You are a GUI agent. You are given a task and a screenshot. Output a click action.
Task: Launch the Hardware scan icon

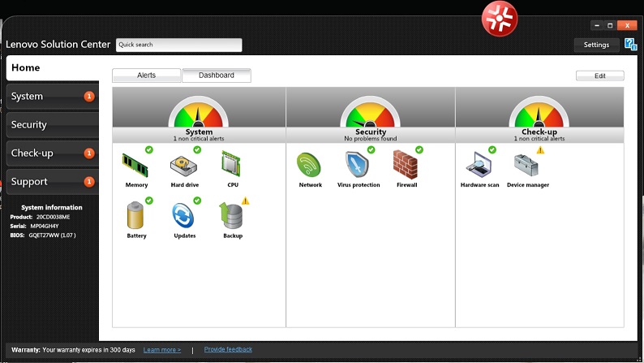[x=479, y=164]
